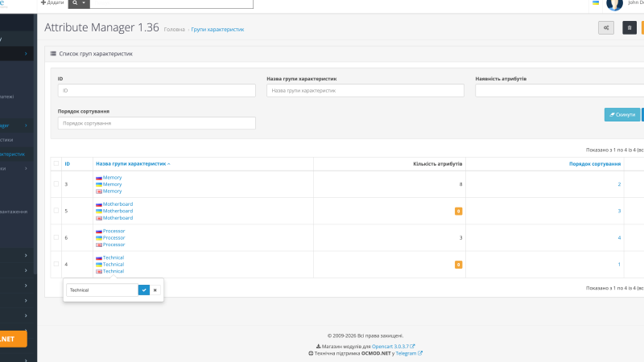Click attribute count 8 in Memory row
Screen dimensions: 644x362
pos(460,184)
